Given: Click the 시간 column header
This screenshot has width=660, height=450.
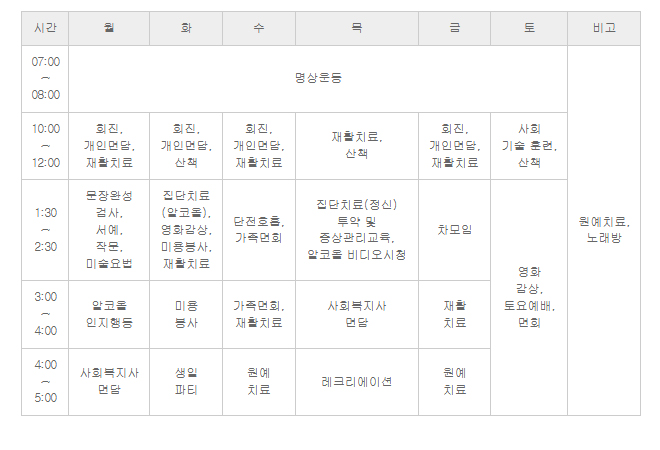Looking at the screenshot, I should click(x=45, y=28).
